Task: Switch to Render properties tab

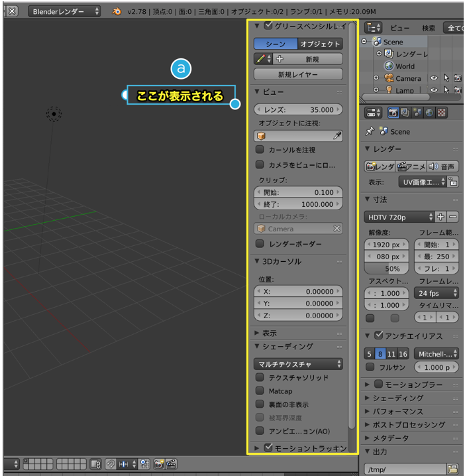Action: tap(393, 113)
